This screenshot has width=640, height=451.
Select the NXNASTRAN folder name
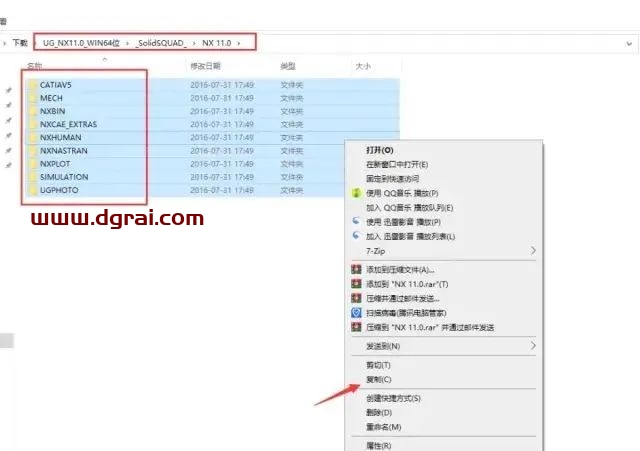point(63,151)
